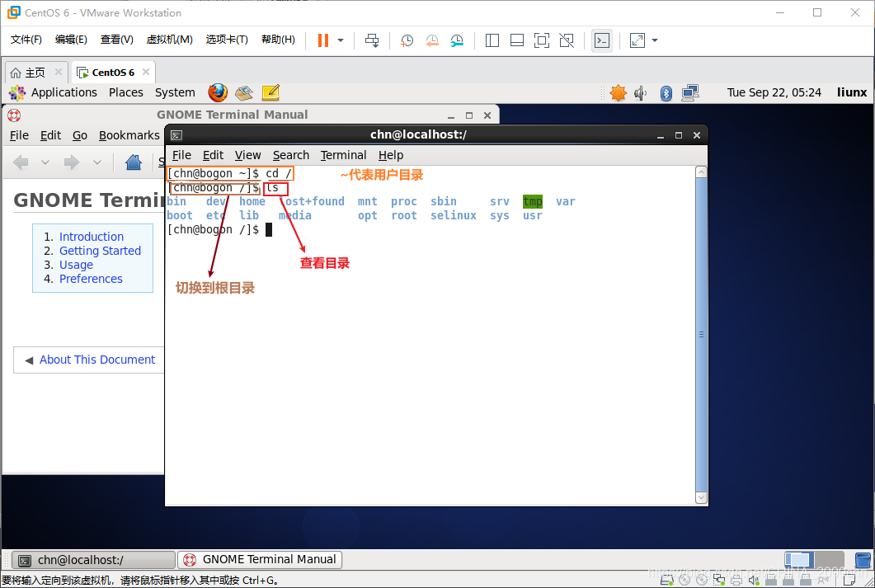The width and height of the screenshot is (875, 588).
Task: Expand the back history dropdown
Action: click(45, 162)
